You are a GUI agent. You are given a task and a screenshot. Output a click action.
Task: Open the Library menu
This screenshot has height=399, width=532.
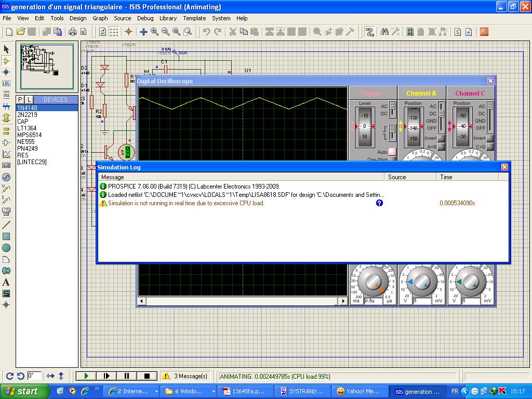click(x=168, y=18)
